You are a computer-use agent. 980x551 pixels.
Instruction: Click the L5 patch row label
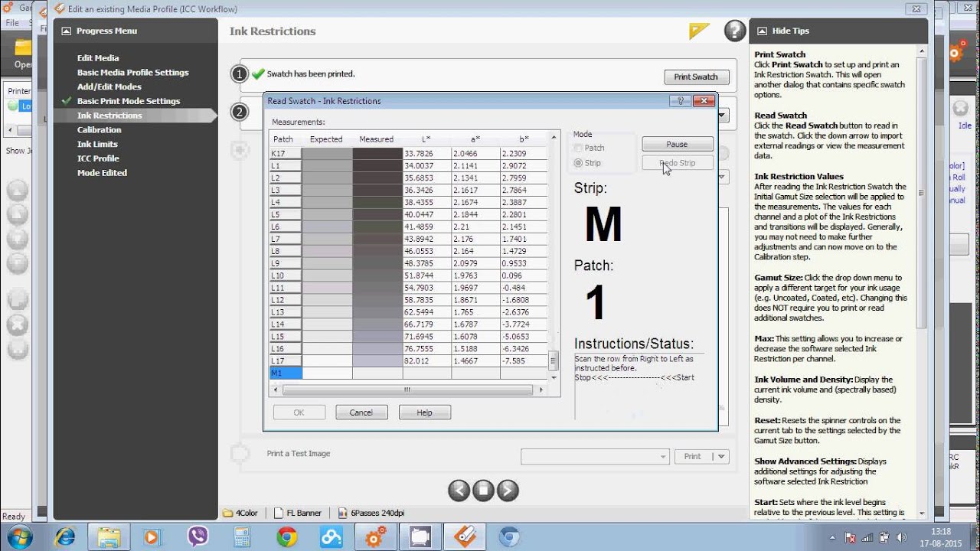[286, 214]
